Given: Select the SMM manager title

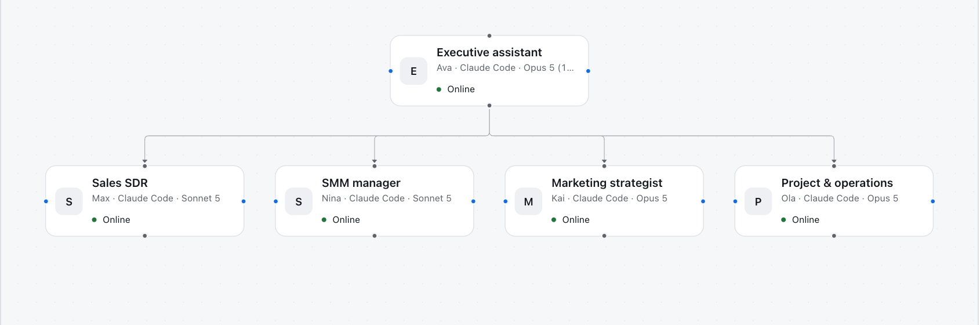Looking at the screenshot, I should pos(361,183).
